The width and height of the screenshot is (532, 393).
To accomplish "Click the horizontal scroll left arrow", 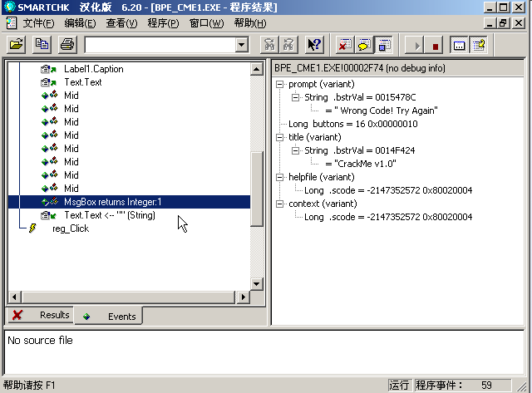I will coord(14,297).
